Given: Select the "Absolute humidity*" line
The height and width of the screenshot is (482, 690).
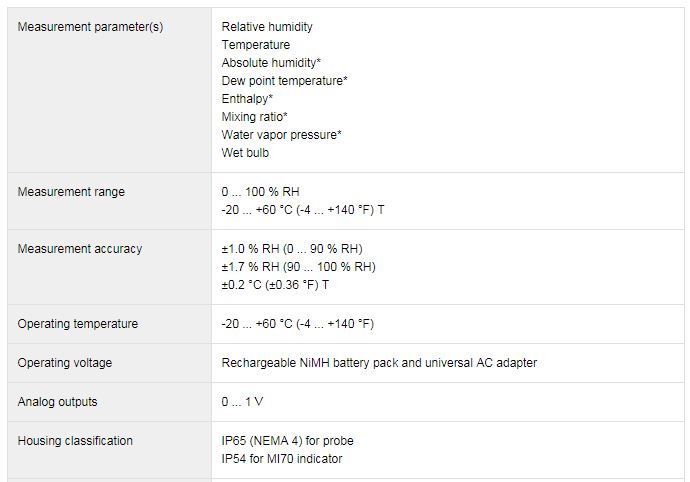Looking at the screenshot, I should [x=271, y=63].
